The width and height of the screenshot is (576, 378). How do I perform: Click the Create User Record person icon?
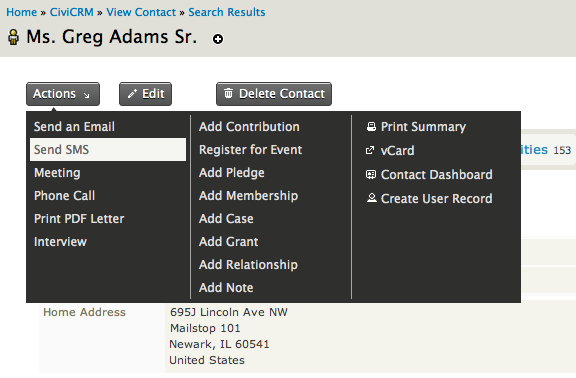(x=371, y=198)
